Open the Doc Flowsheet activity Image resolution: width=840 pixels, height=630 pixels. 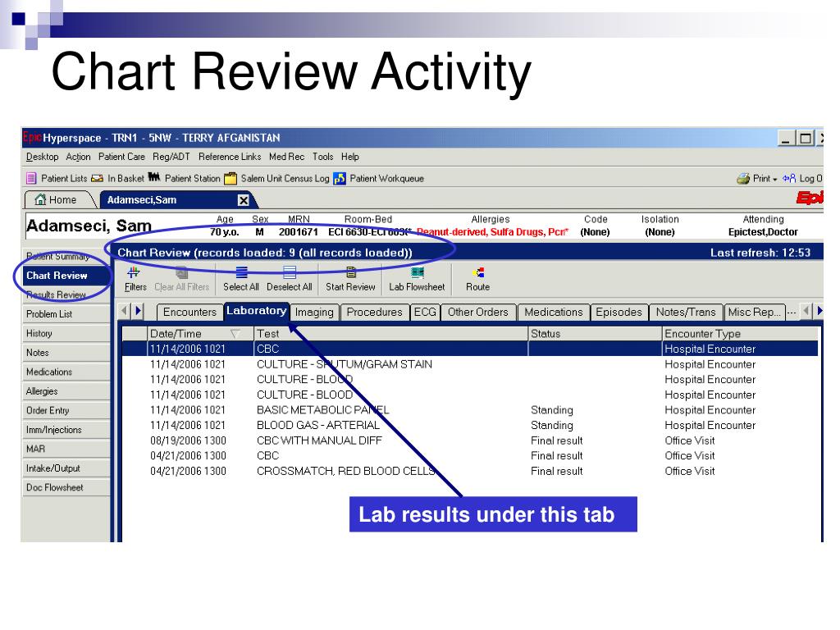tap(66, 487)
